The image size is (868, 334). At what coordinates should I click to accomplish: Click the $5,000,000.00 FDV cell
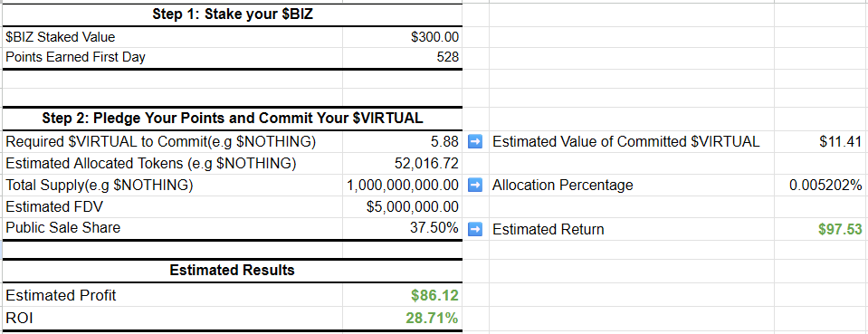coord(403,206)
